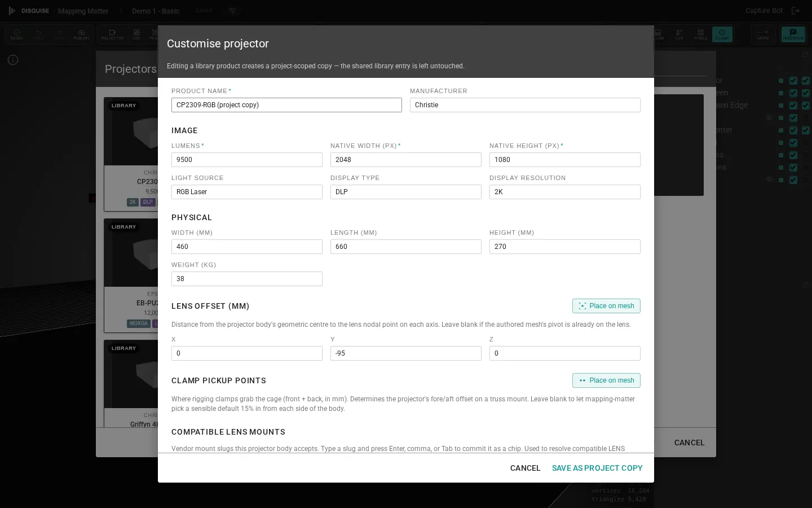Click CANCEL in the Projectors dialog behind
Screen dimensions: 812x508
(689, 443)
